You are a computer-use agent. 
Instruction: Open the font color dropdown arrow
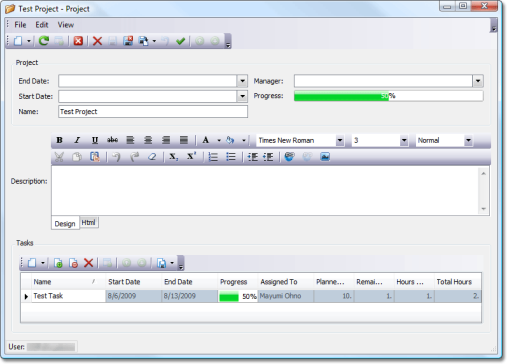tap(219, 140)
